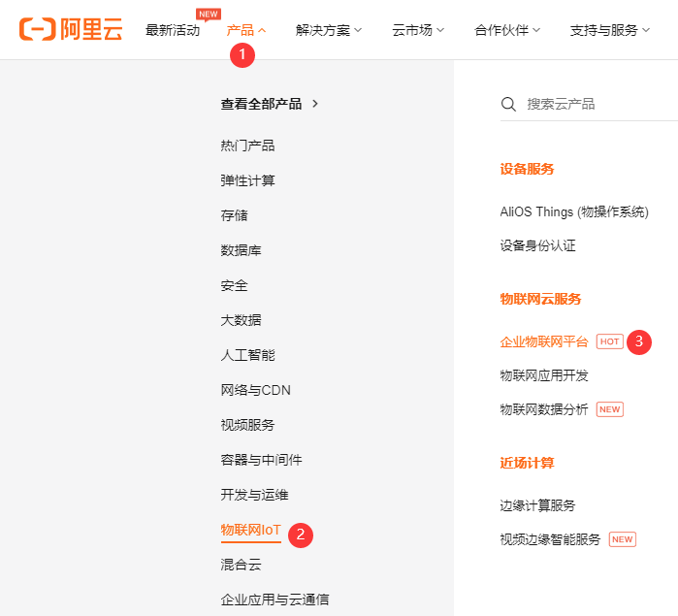Select 企业应用与云通信 category
Image resolution: width=678 pixels, height=616 pixels.
click(274, 600)
